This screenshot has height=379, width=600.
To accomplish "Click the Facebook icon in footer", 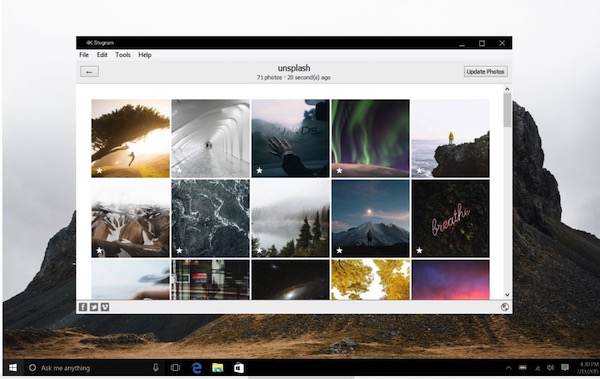I will pos(83,307).
